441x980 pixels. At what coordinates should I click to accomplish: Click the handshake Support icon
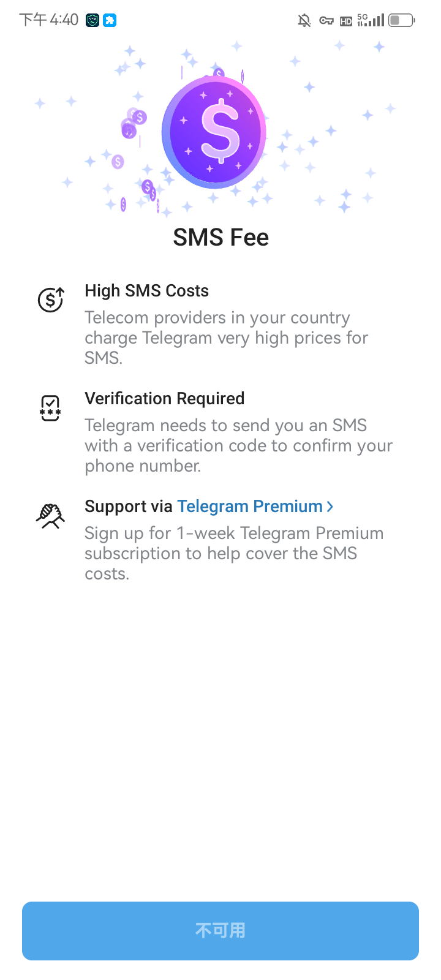(50, 515)
